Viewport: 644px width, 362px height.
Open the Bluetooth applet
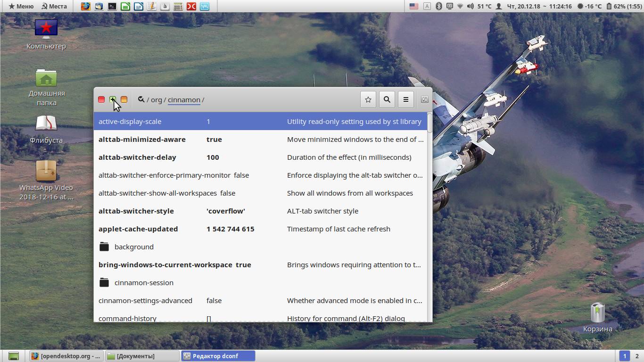(438, 6)
